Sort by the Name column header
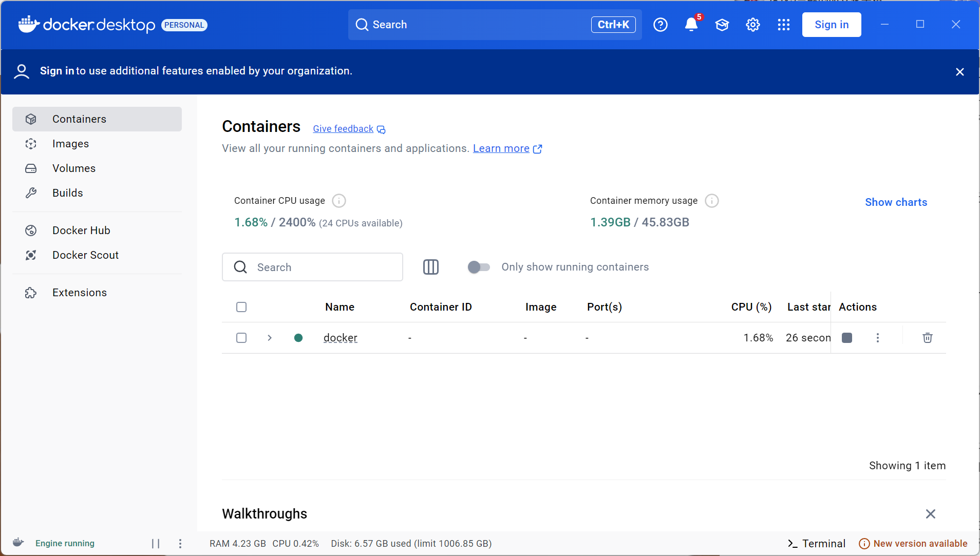 340,307
